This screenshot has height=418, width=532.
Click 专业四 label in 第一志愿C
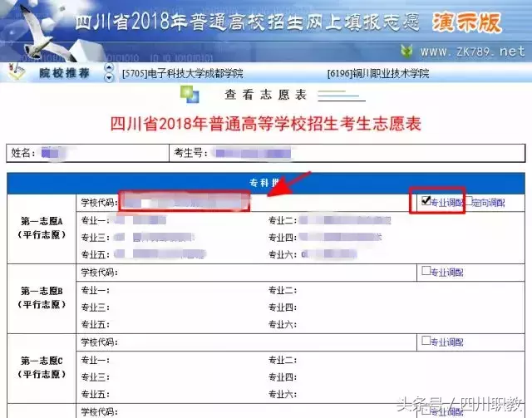tap(283, 377)
